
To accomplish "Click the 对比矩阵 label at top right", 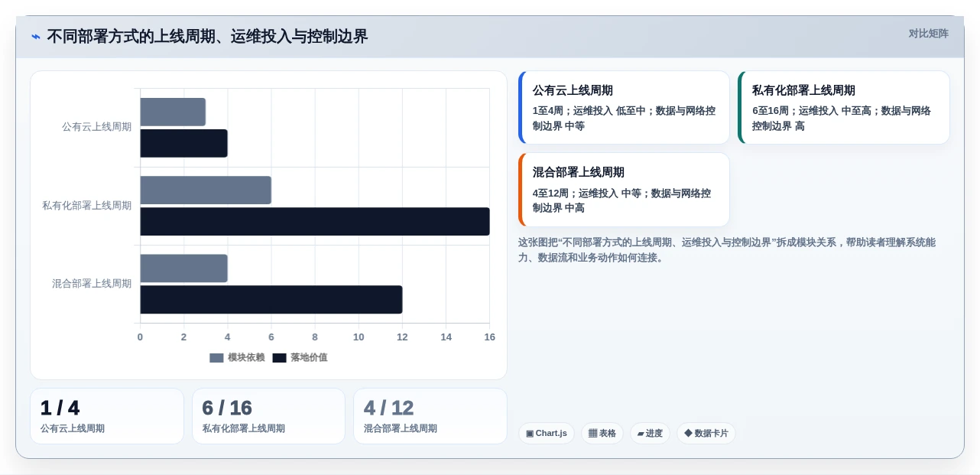I will 928,34.
